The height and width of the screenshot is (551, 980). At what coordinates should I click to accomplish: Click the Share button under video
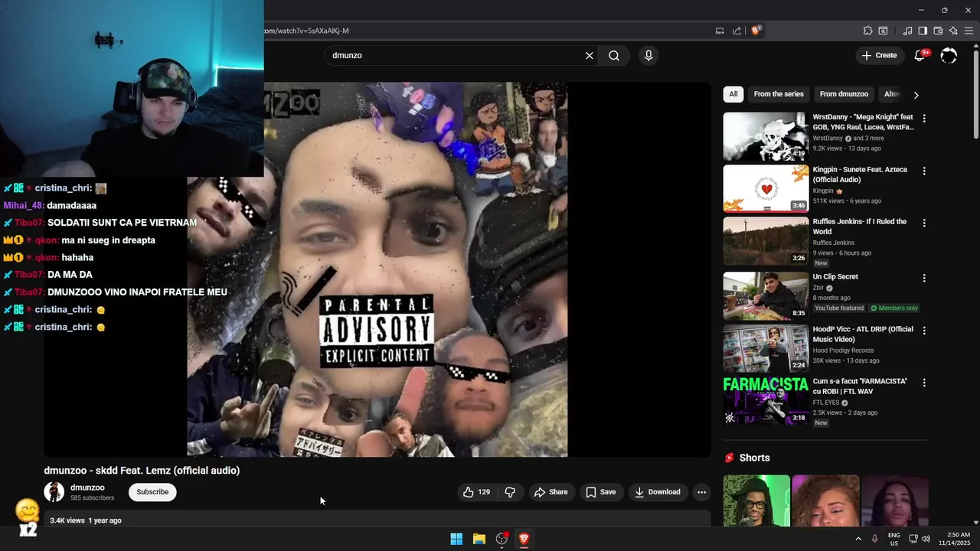(x=551, y=492)
